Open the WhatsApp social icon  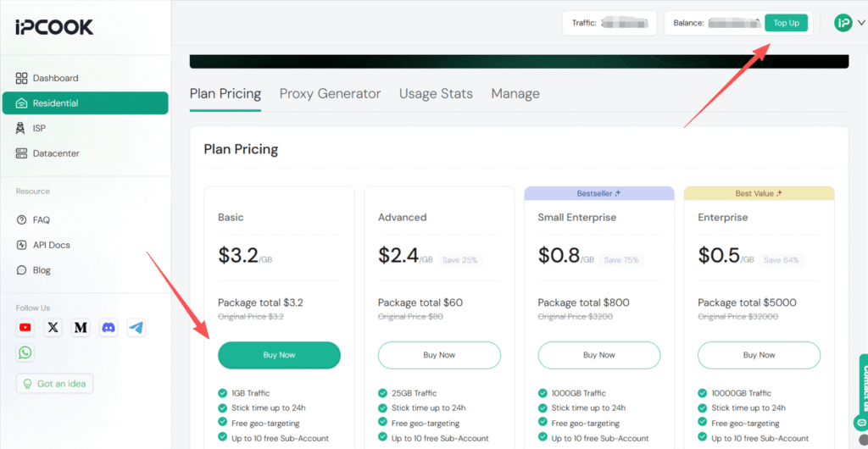pyautogui.click(x=25, y=352)
